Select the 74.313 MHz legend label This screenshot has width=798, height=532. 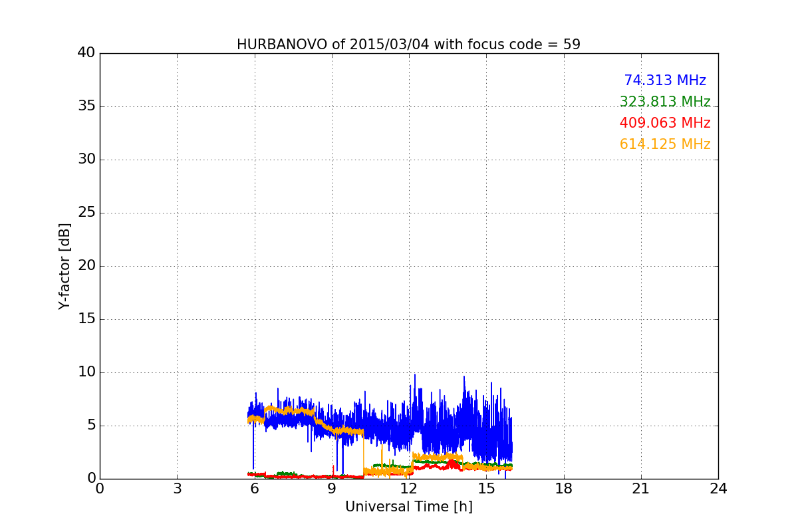[x=665, y=80]
